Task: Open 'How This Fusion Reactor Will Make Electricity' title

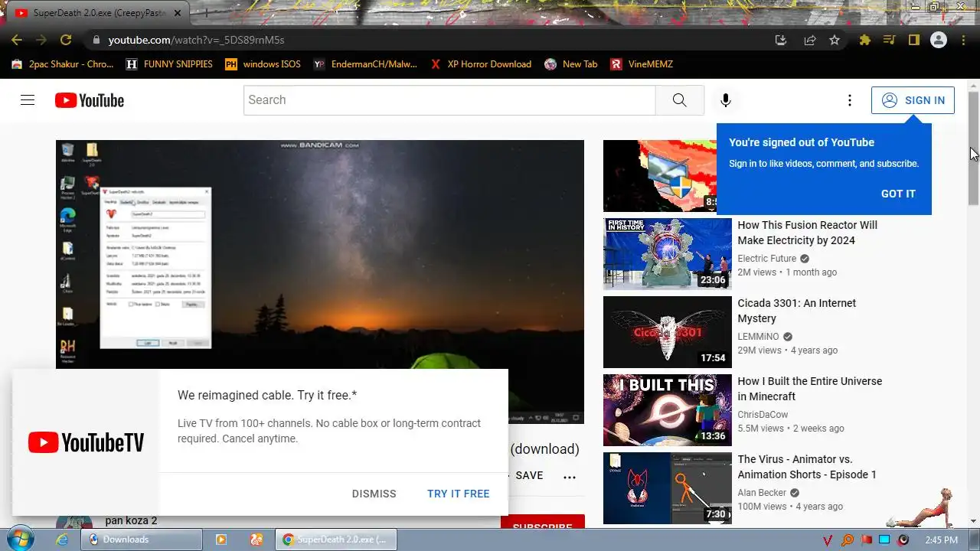Action: point(808,233)
